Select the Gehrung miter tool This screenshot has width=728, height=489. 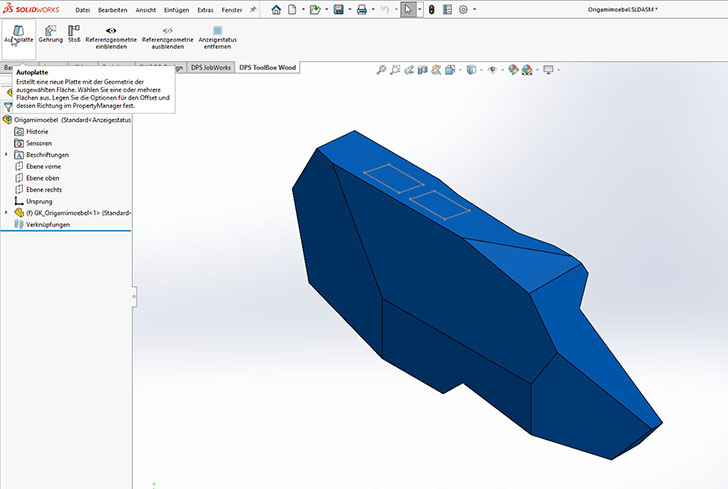coord(51,35)
